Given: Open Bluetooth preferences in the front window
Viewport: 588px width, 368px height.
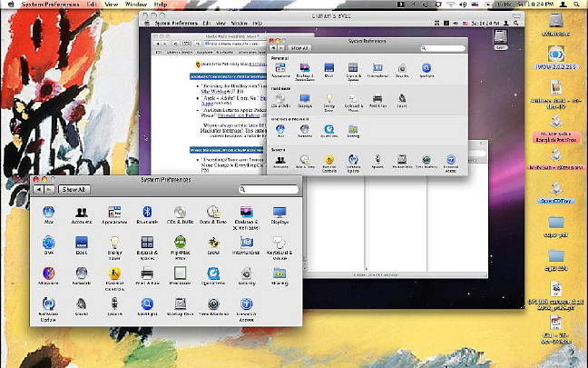Looking at the screenshot, I should coord(147,214).
